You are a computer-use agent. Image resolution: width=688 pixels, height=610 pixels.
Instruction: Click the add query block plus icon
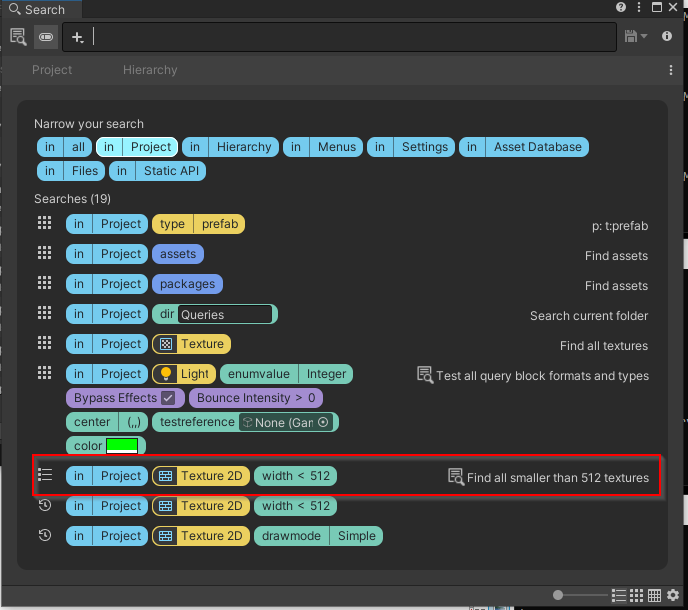point(78,37)
